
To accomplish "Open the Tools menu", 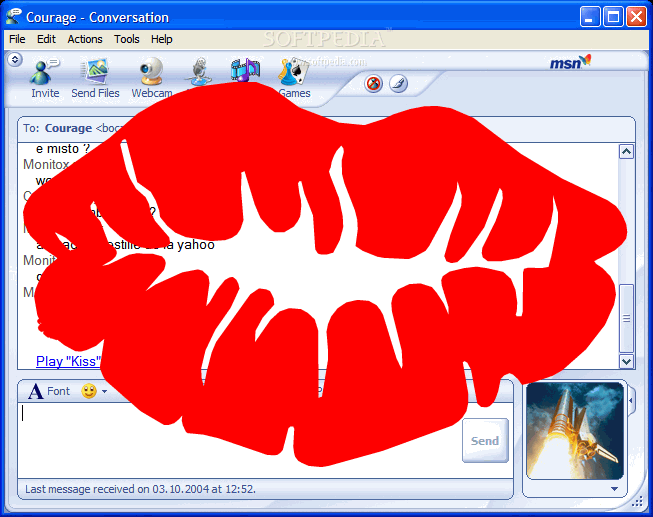I will click(127, 39).
